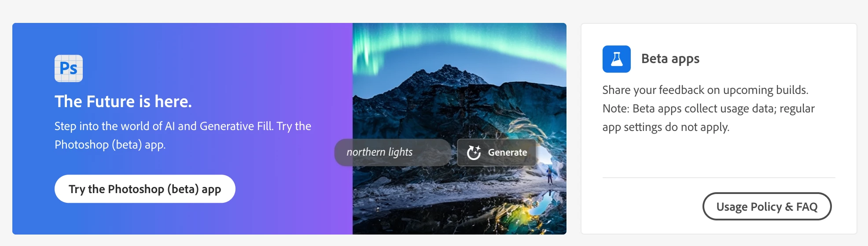Click the blue Beta apps flask icon
Viewport: 868px width, 246px height.
tap(616, 59)
